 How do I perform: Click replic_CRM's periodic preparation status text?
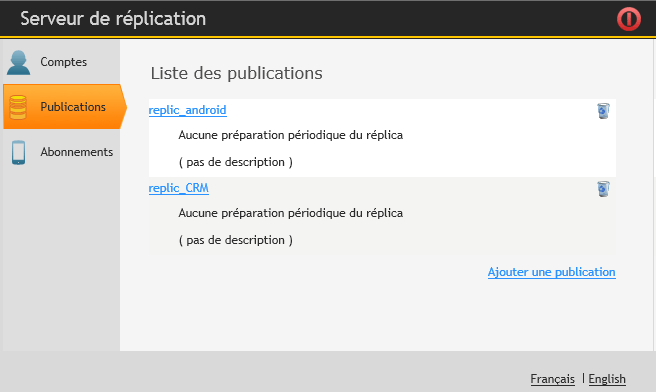[x=291, y=213]
